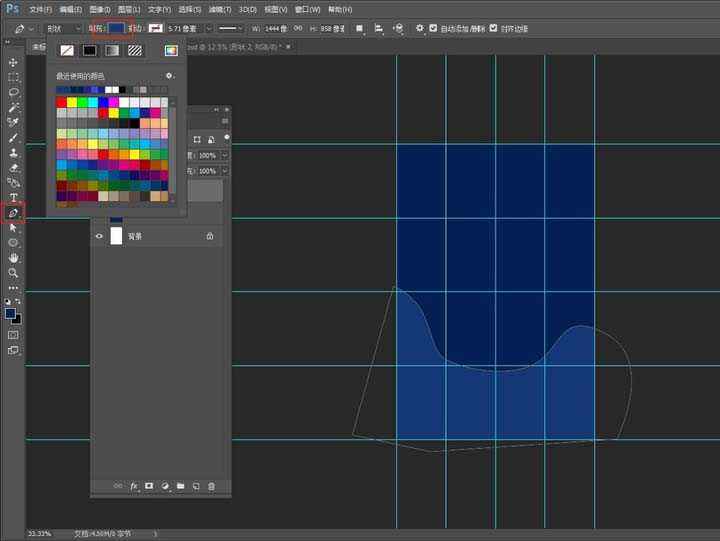720x541 pixels.
Task: Select the Horizontal Type tool
Action: click(13, 197)
